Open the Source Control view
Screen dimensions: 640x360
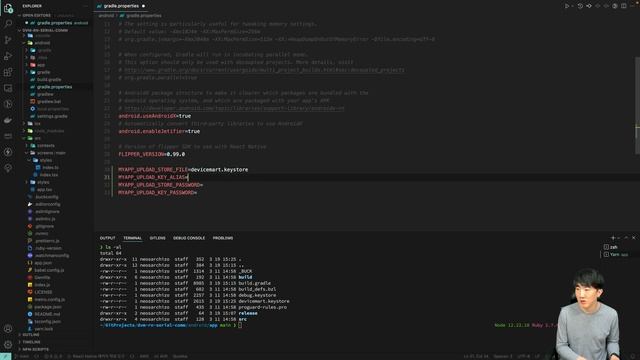click(8, 40)
